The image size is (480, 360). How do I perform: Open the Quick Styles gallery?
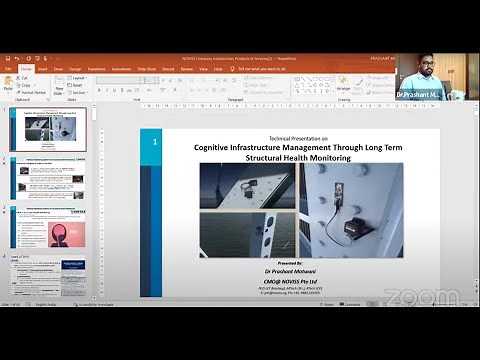pos(358,85)
